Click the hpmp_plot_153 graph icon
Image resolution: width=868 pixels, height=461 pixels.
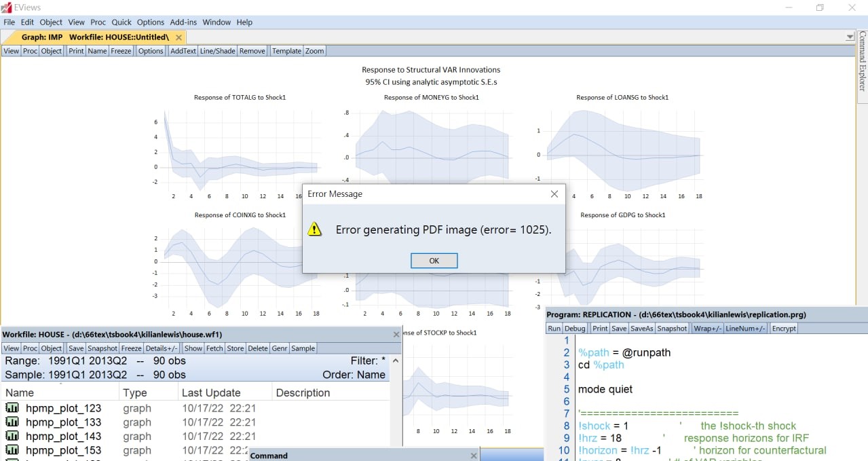tap(12, 450)
